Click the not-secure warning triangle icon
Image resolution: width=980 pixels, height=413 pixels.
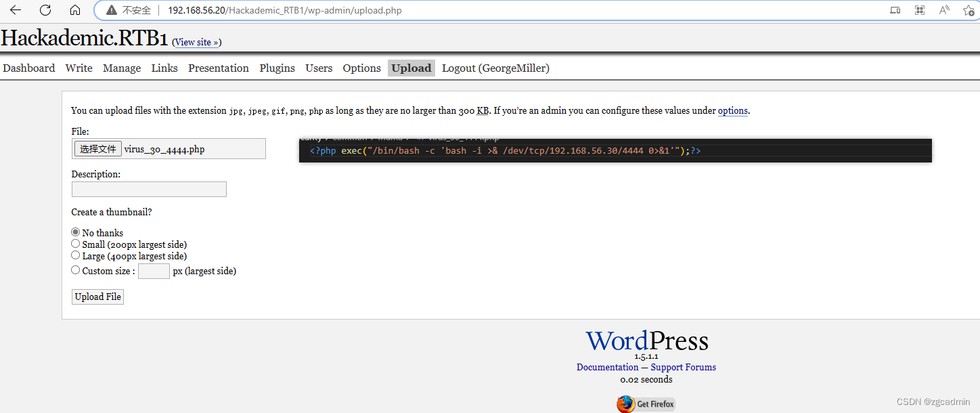111,10
